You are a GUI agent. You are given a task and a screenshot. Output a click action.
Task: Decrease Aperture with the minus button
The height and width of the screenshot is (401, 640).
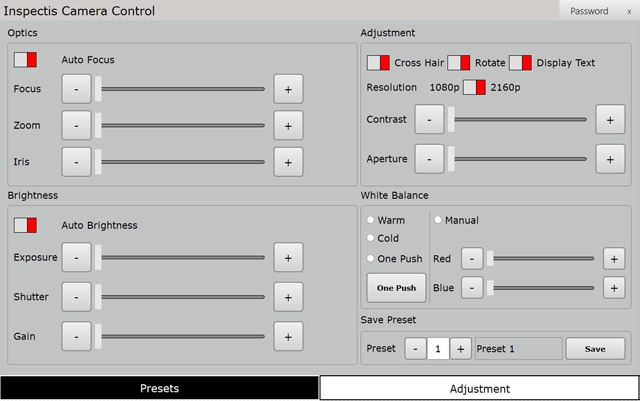point(429,157)
